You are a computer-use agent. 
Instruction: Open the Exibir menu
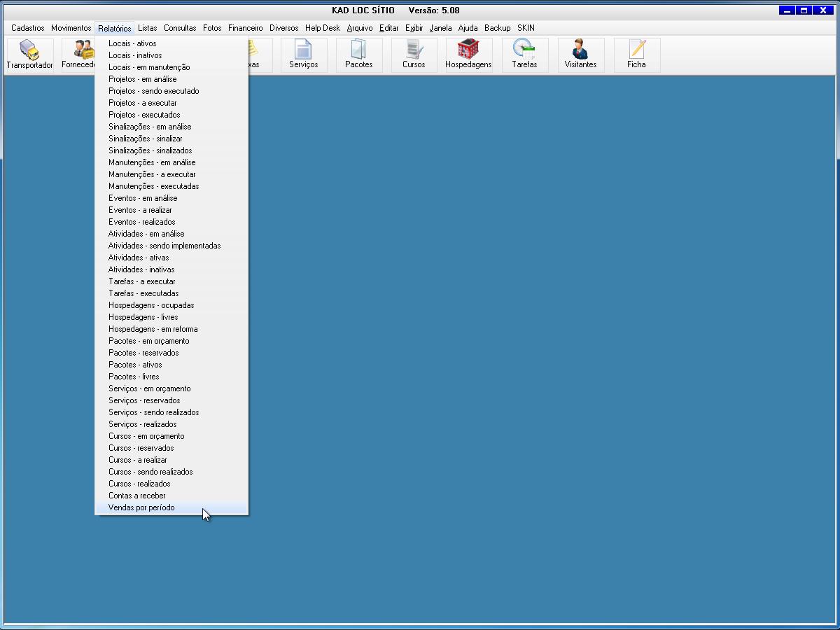(x=414, y=28)
